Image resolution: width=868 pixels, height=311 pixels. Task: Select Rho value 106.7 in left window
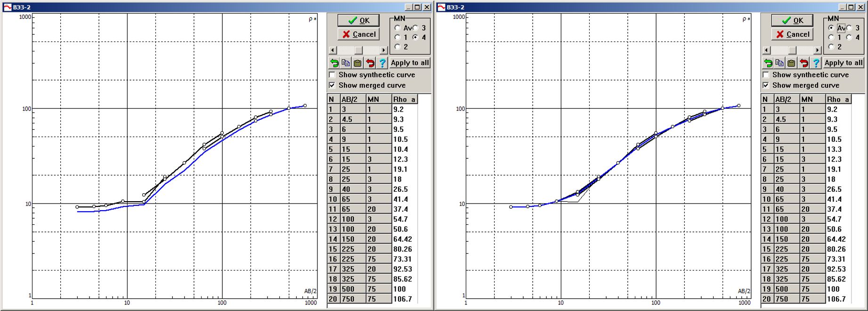(x=405, y=299)
